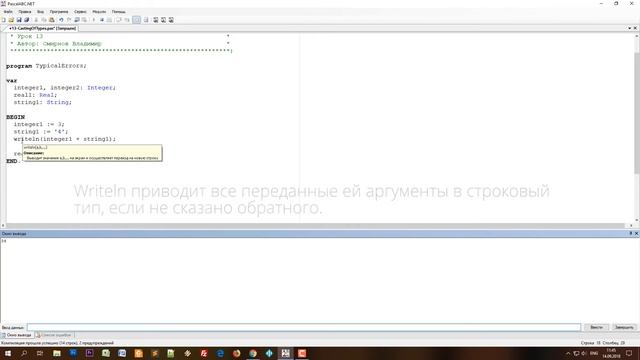This screenshot has height=360, width=640.
Task: Click the Ввести button
Action: point(596,327)
